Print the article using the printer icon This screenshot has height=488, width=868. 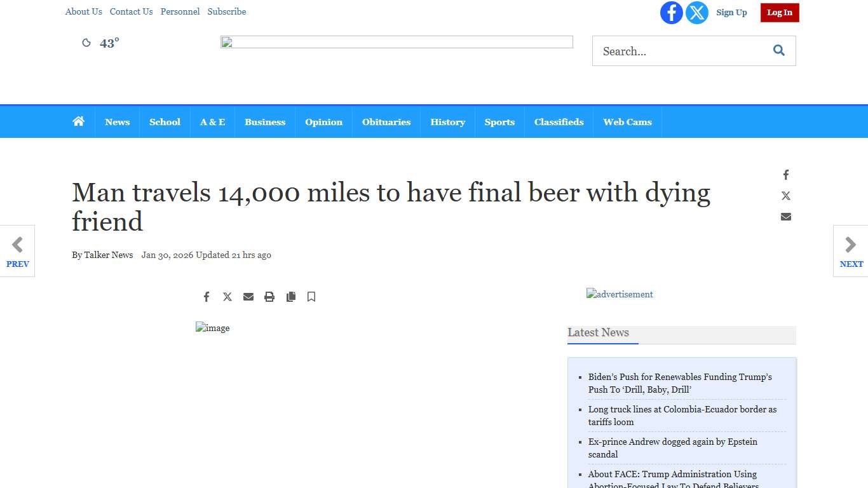[269, 297]
